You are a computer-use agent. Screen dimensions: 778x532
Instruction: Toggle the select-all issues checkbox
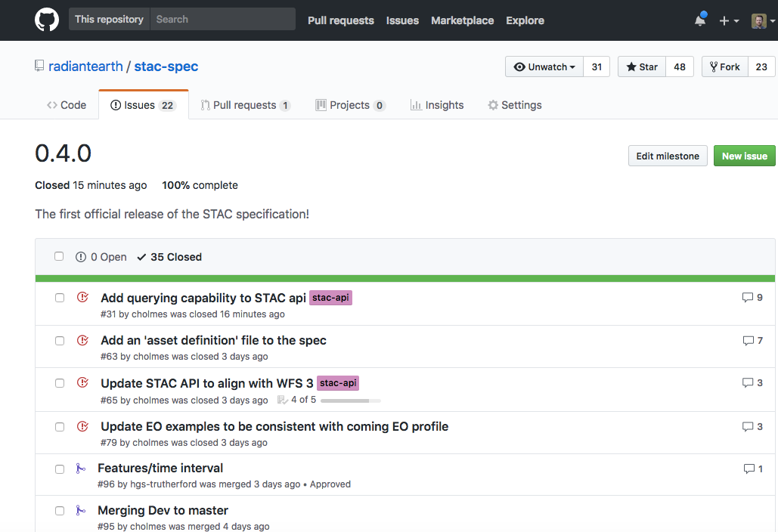[59, 256]
